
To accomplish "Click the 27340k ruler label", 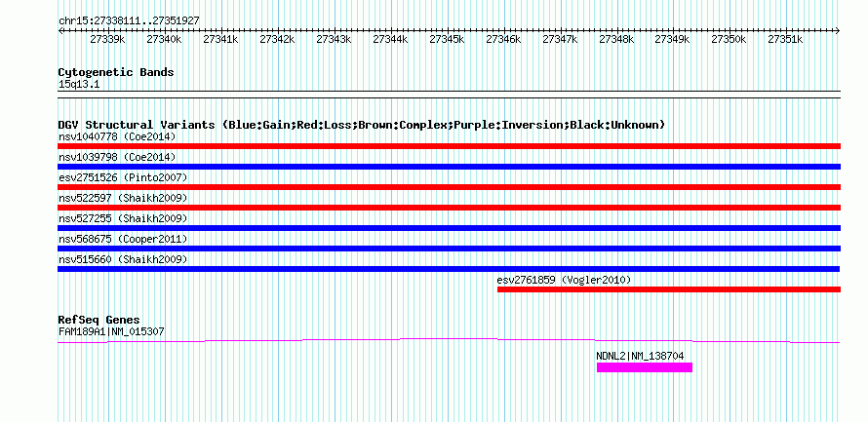I will coord(164,39).
